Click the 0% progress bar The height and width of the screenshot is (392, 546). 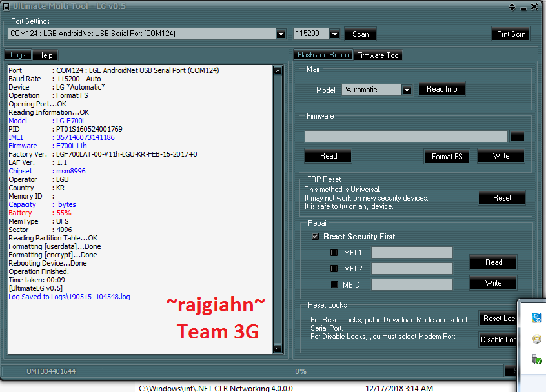click(x=301, y=371)
